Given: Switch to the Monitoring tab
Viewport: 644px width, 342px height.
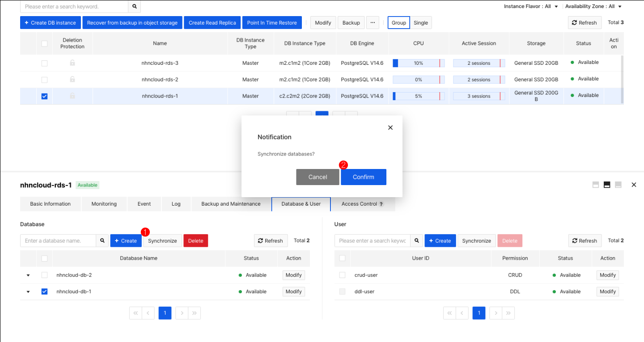Looking at the screenshot, I should coord(104,204).
